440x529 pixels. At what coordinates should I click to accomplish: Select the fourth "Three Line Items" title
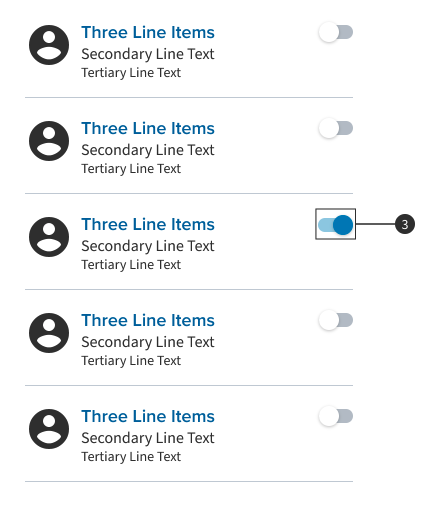[x=148, y=321]
